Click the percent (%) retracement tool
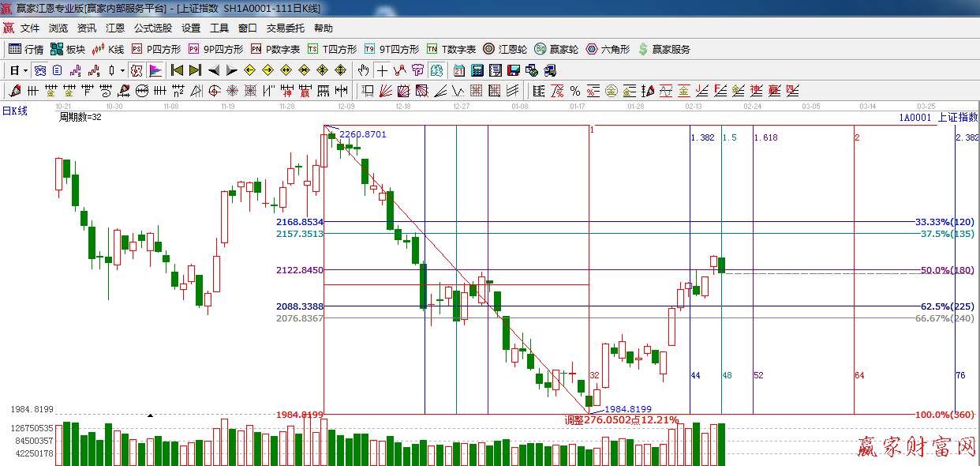This screenshot has height=466, width=980. point(575,91)
